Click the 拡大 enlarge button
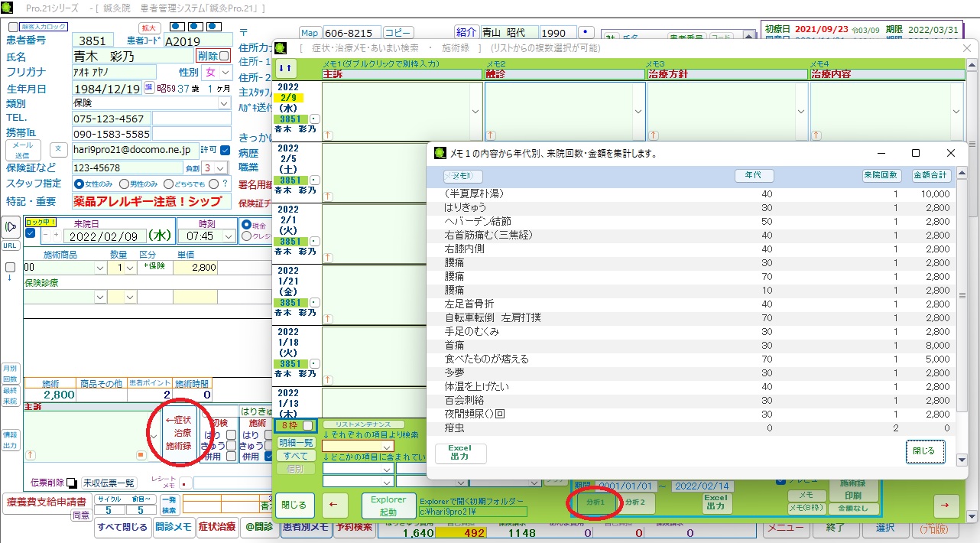This screenshot has height=543, width=980. pyautogui.click(x=148, y=28)
